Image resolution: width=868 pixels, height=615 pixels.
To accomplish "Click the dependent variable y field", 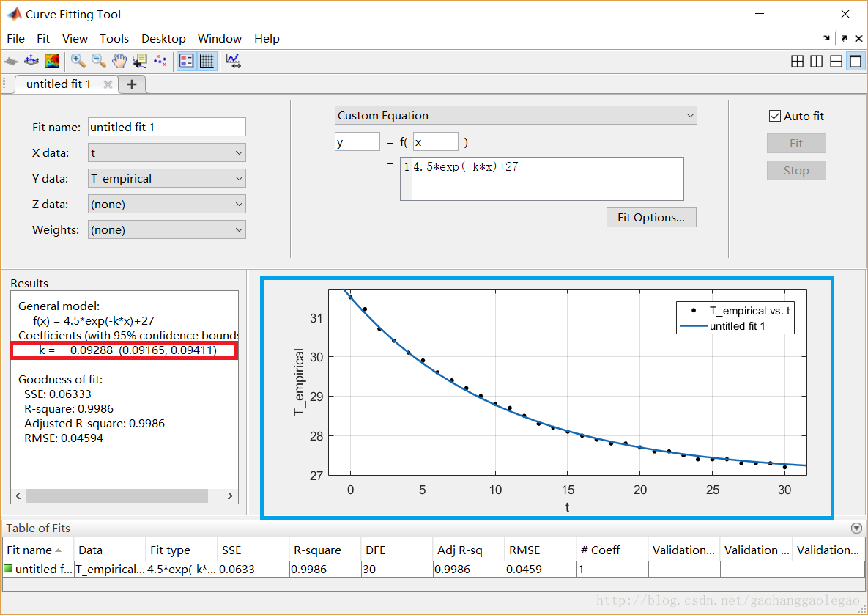I will pyautogui.click(x=357, y=141).
